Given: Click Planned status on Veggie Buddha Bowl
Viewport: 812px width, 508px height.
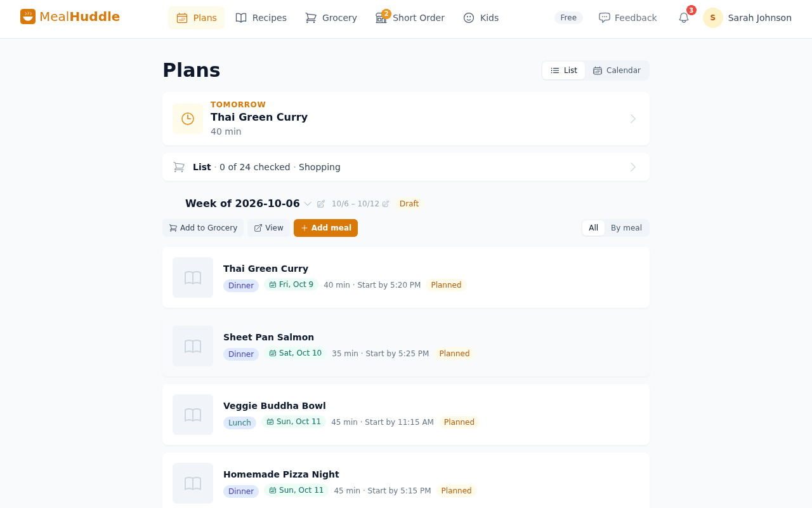Looking at the screenshot, I should [x=459, y=422].
